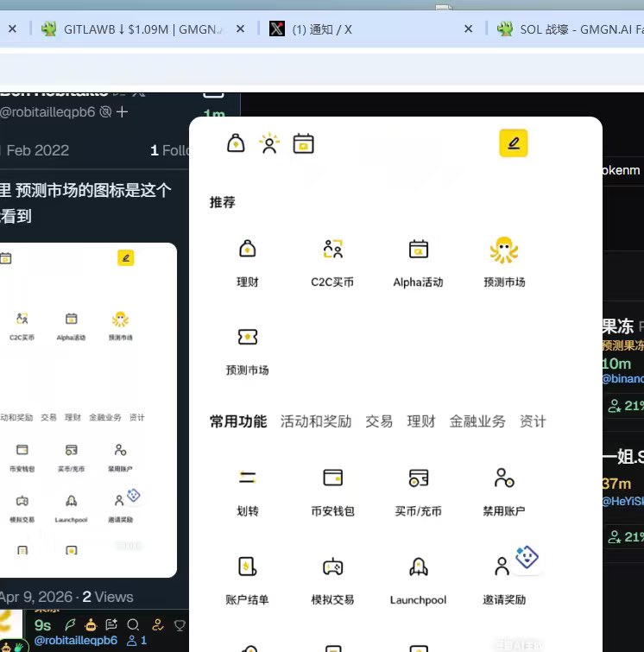Open the octopus 预测市场 icon in large preview
Image resolution: width=644 pixels, height=652 pixels.
point(504,250)
